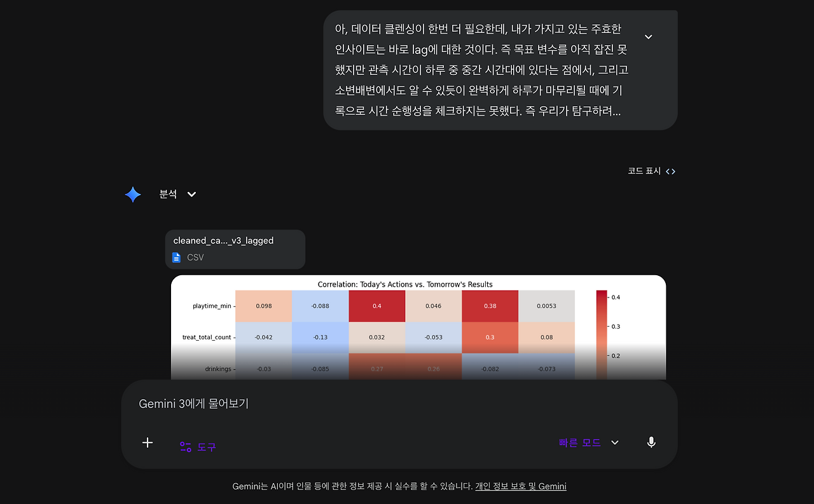Screen dimensions: 814x504
Task: Collapse the user message using its chevron
Action: [647, 37]
